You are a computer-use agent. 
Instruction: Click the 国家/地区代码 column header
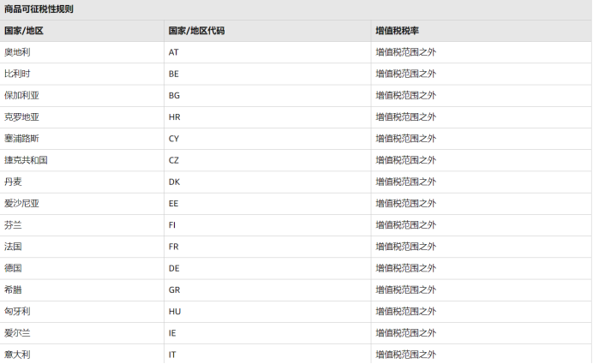pyautogui.click(x=196, y=31)
